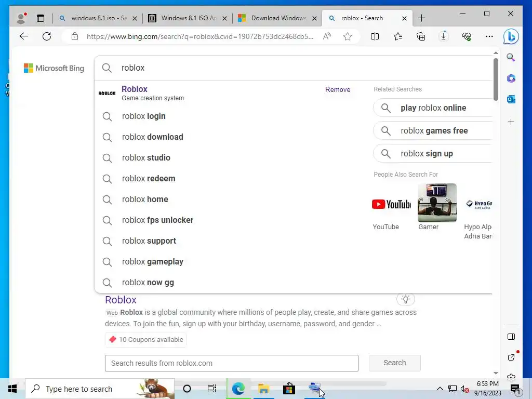Viewport: 532px width, 399px height.
Task: Open Task View on taskbar
Action: 212,389
